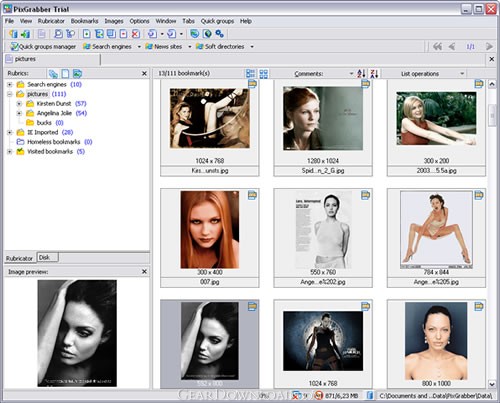Viewport: 500px width, 403px height.
Task: Open Quick groups manager
Action: click(x=43, y=47)
